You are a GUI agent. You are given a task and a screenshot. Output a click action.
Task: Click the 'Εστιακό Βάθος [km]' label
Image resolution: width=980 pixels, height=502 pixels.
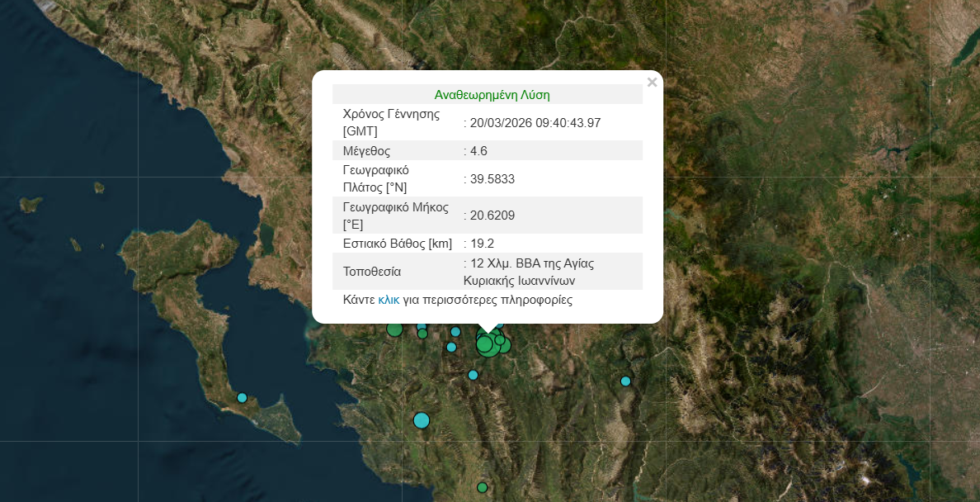pyautogui.click(x=397, y=244)
